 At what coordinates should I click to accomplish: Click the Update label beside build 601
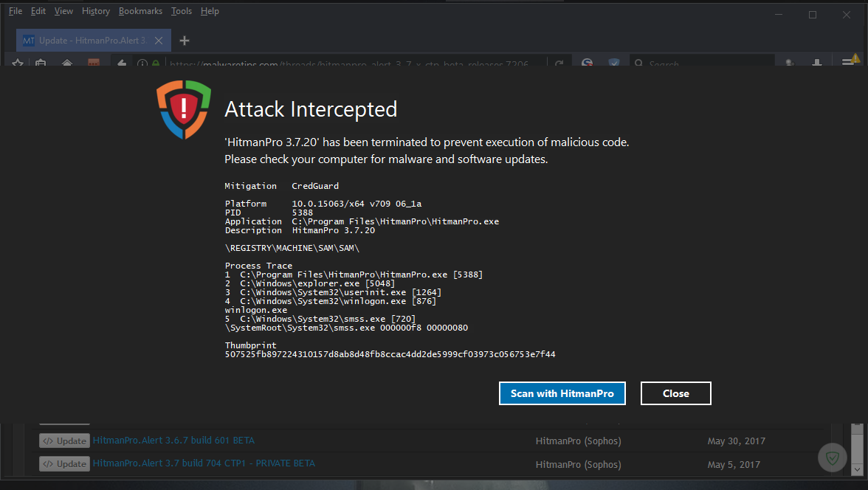pyautogui.click(x=64, y=441)
